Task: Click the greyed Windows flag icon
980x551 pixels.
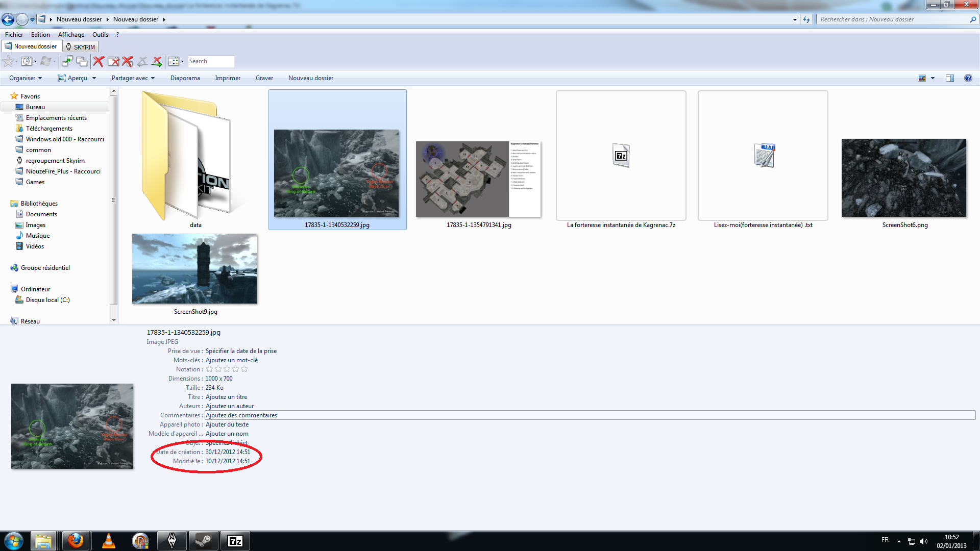Action: [x=46, y=62]
